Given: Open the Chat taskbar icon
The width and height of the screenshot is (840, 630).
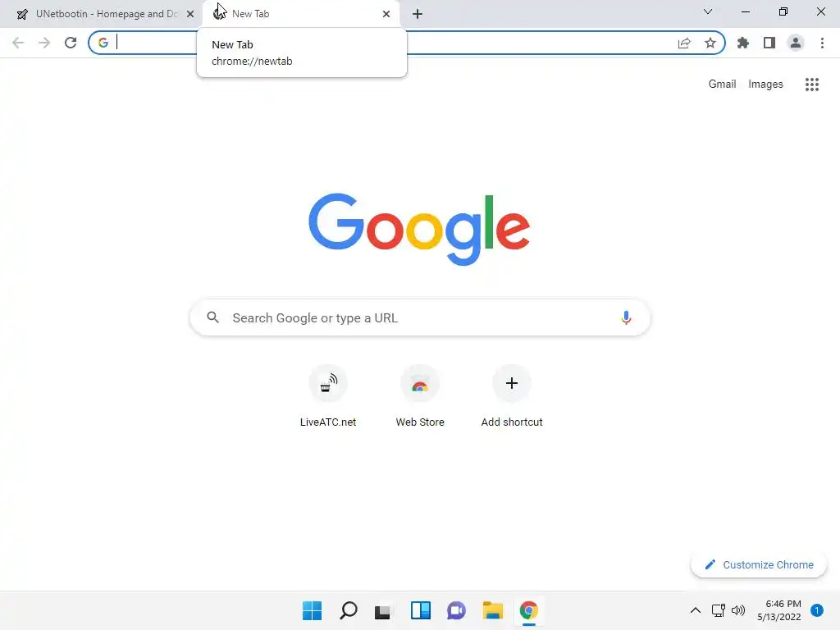Looking at the screenshot, I should (456, 610).
